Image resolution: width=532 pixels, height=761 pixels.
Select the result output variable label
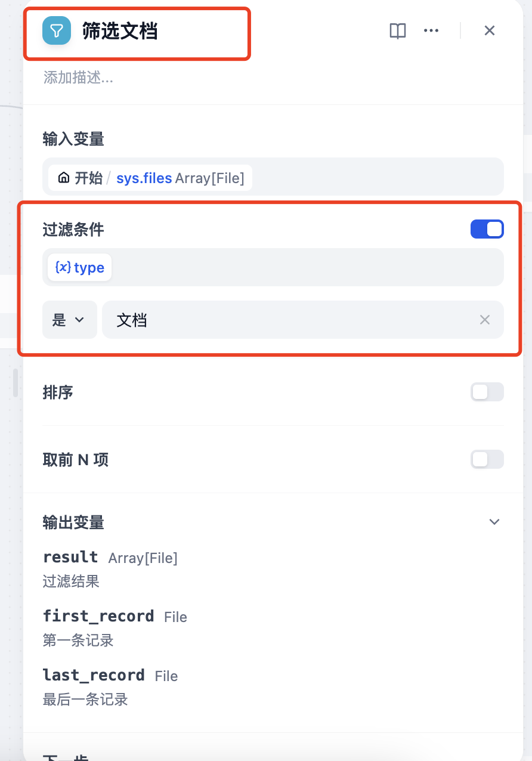point(70,557)
